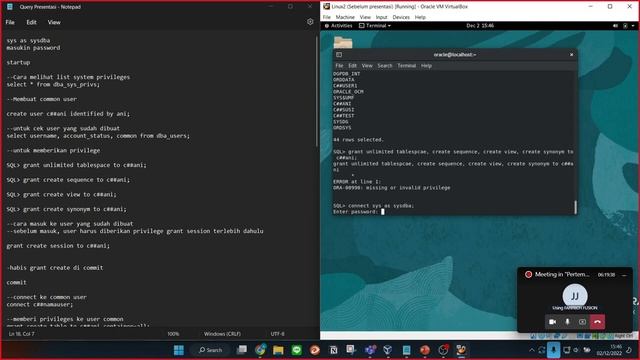Click the Windows notifications moon icon

point(629,350)
